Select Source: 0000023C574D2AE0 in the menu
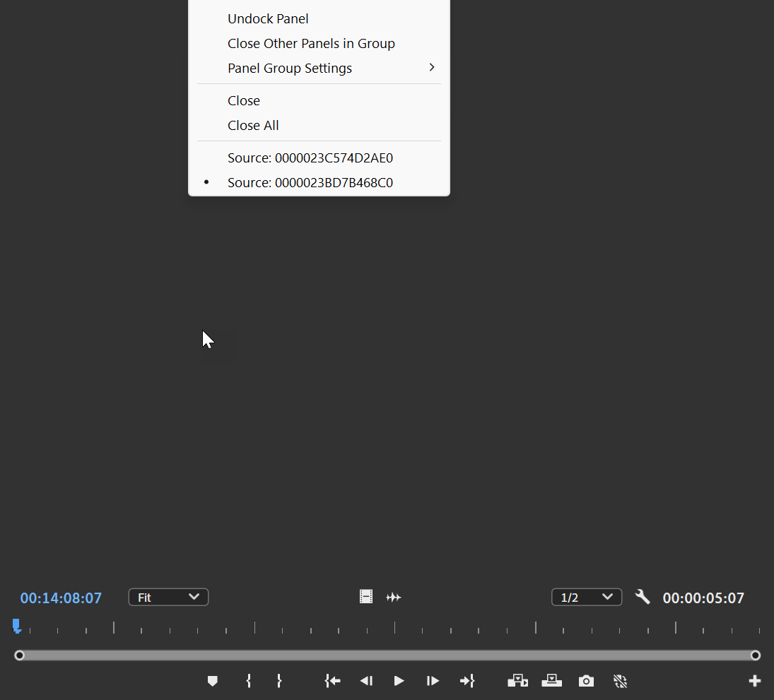This screenshot has height=700, width=774. click(310, 158)
